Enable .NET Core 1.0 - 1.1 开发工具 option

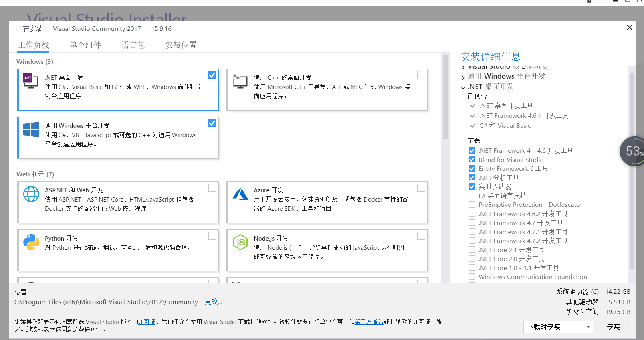472,268
